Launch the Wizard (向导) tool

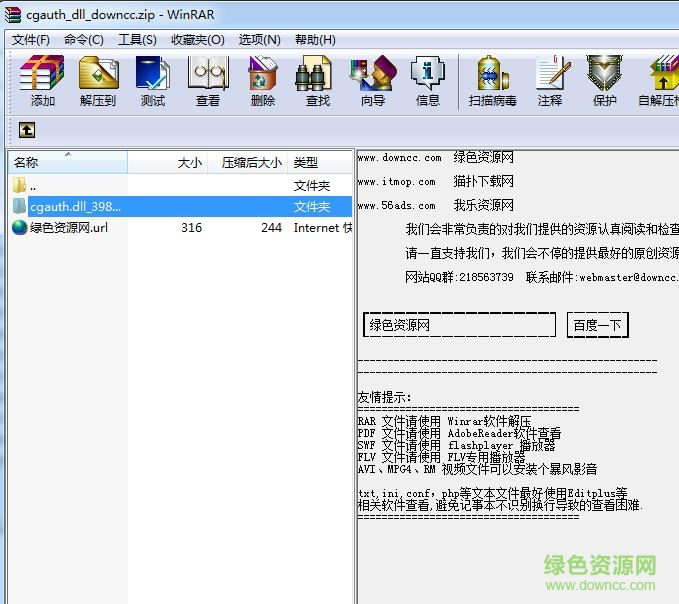tap(373, 81)
